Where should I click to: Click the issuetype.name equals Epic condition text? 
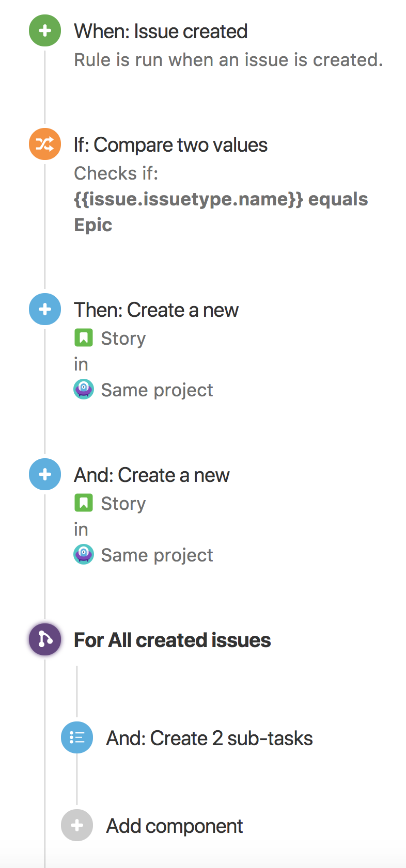click(221, 200)
